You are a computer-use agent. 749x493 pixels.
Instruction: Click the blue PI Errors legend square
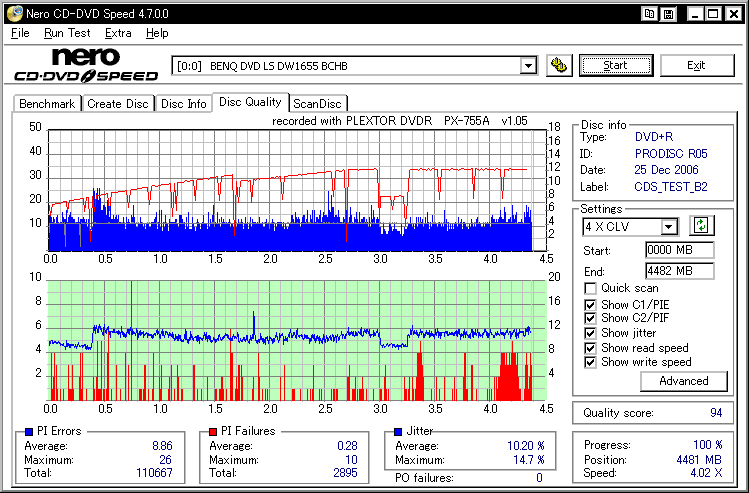tap(29, 432)
